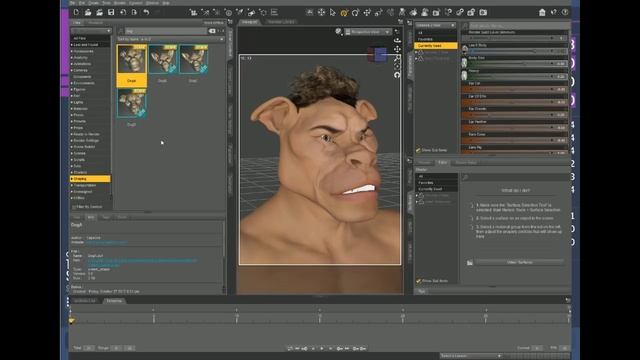Click the highlighted yellow active tool icon
This screenshot has width=640, height=360.
tap(344, 13)
